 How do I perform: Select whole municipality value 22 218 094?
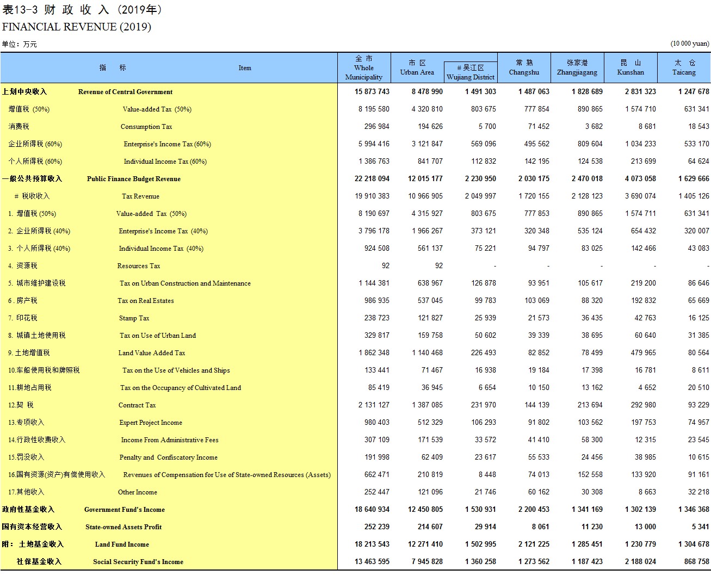372,179
